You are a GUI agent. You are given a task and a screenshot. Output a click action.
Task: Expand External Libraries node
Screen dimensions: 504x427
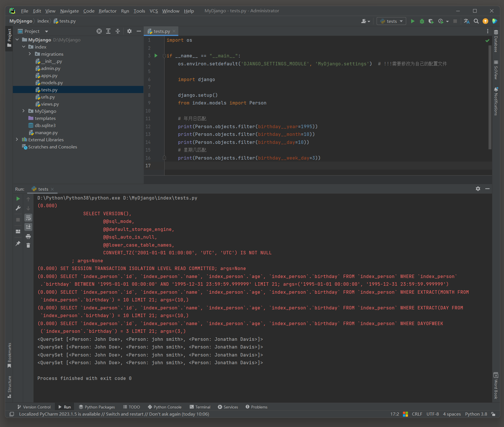tap(17, 140)
